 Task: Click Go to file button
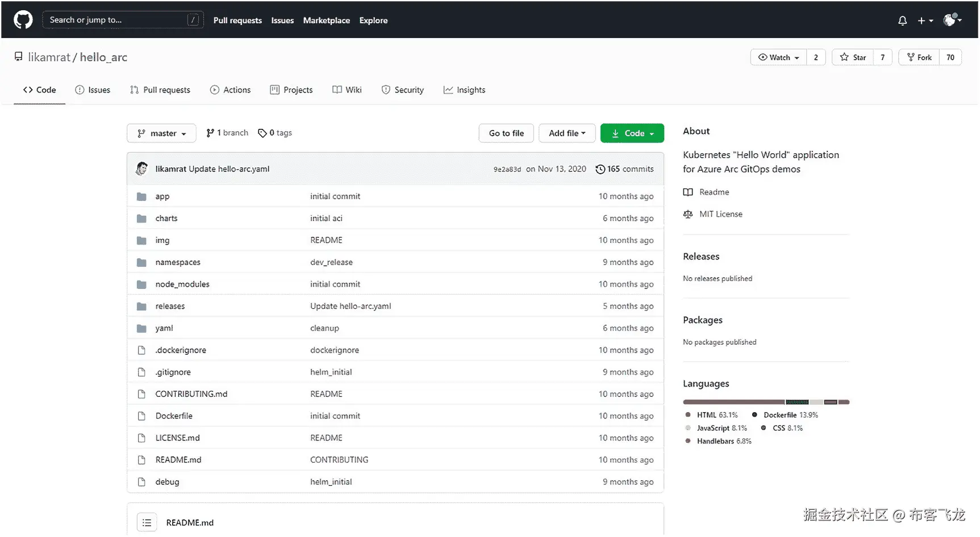(x=506, y=133)
